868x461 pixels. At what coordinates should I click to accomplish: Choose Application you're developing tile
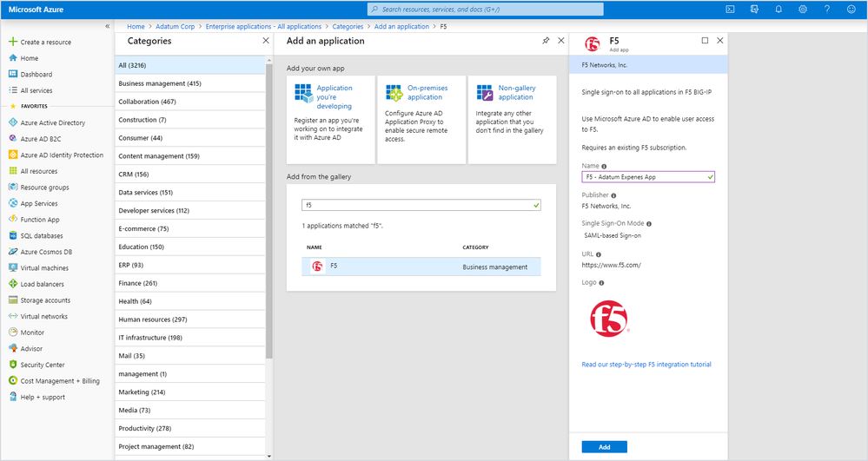click(330, 120)
